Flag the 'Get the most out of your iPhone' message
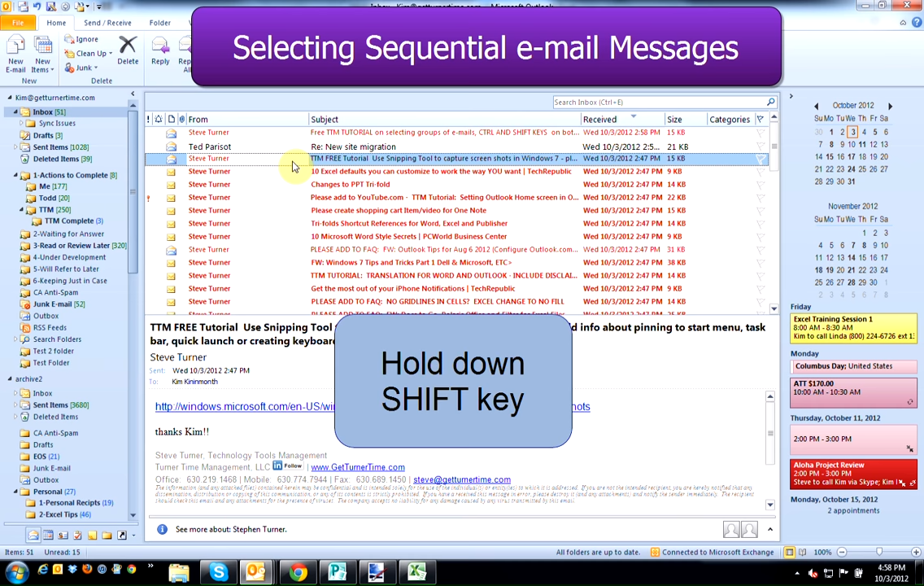 (761, 288)
